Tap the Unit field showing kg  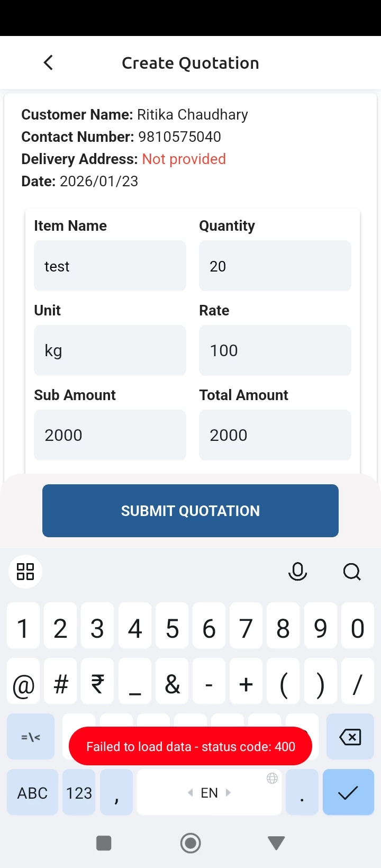tap(110, 350)
